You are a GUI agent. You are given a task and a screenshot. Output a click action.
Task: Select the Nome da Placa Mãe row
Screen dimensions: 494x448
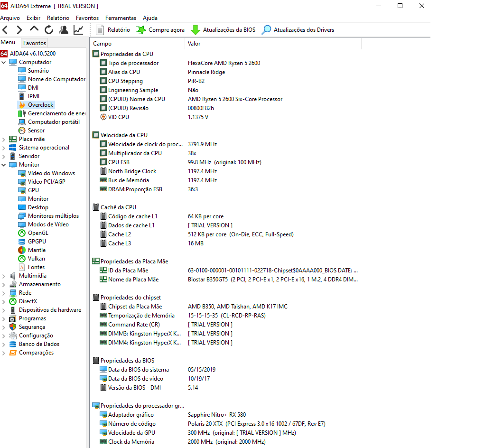[x=225, y=280]
